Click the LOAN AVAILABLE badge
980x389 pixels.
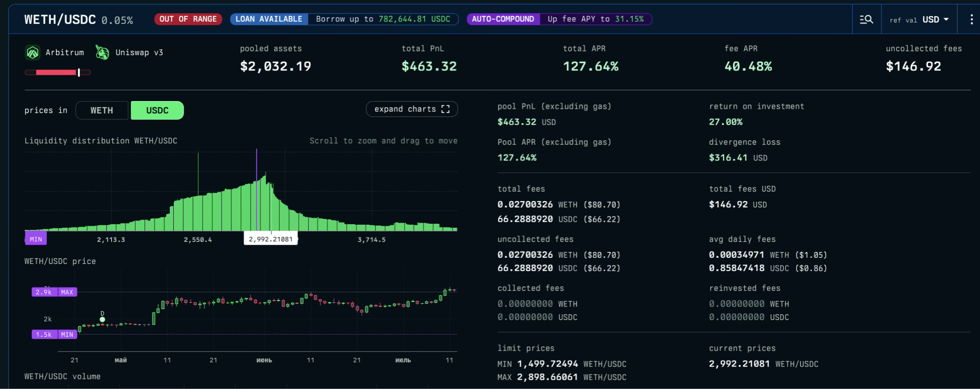269,19
